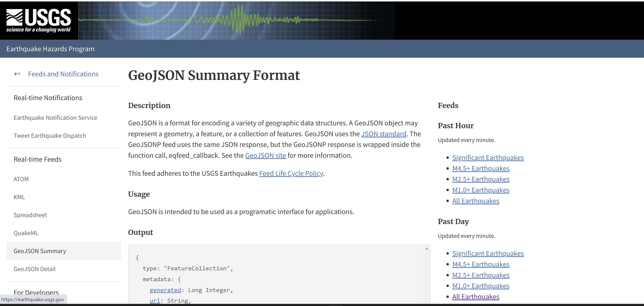Open the ATOM feed page
The image size is (644, 306).
(21, 179)
